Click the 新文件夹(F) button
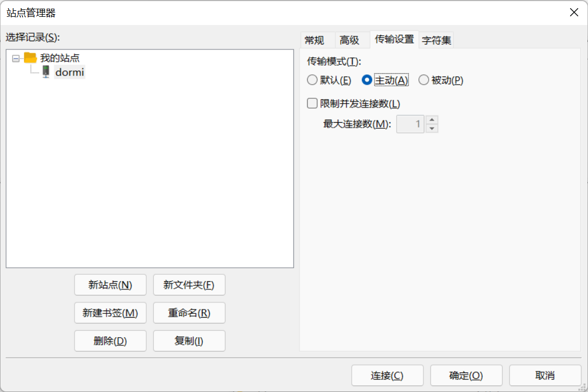Viewport: 588px width, 392px height. click(x=189, y=285)
